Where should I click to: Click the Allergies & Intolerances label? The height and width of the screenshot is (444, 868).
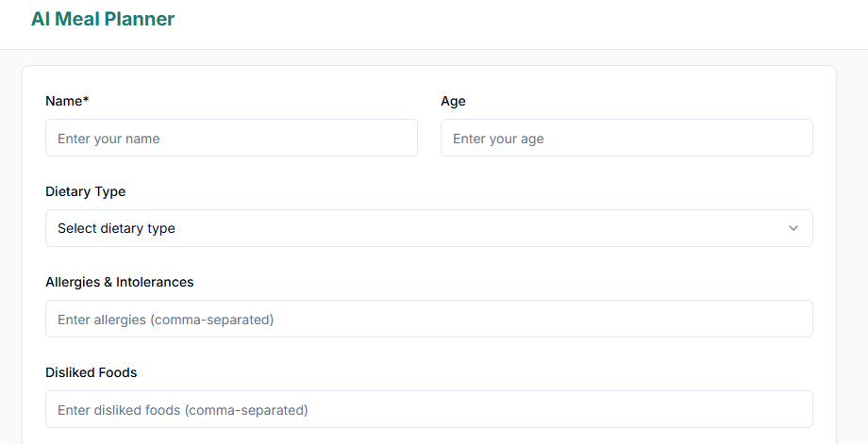(x=119, y=282)
